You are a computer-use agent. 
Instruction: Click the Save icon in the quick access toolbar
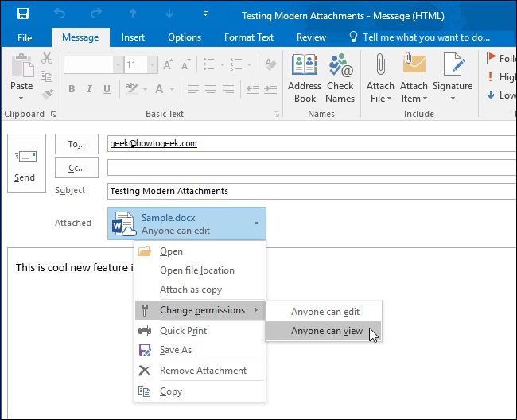point(23,14)
